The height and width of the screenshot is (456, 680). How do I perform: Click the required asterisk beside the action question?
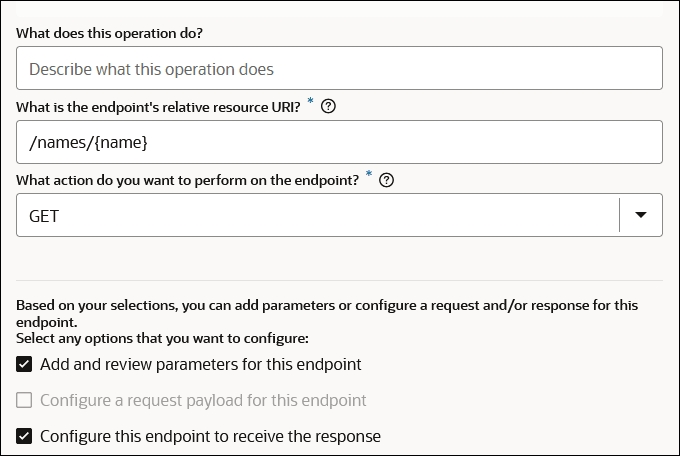(x=369, y=175)
